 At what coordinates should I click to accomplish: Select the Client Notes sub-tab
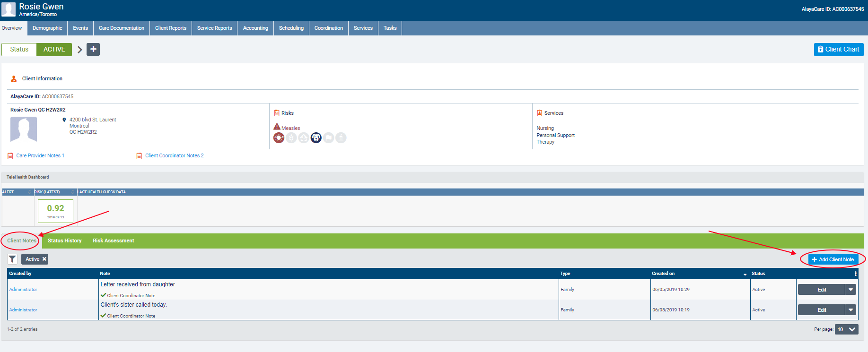[22, 241]
